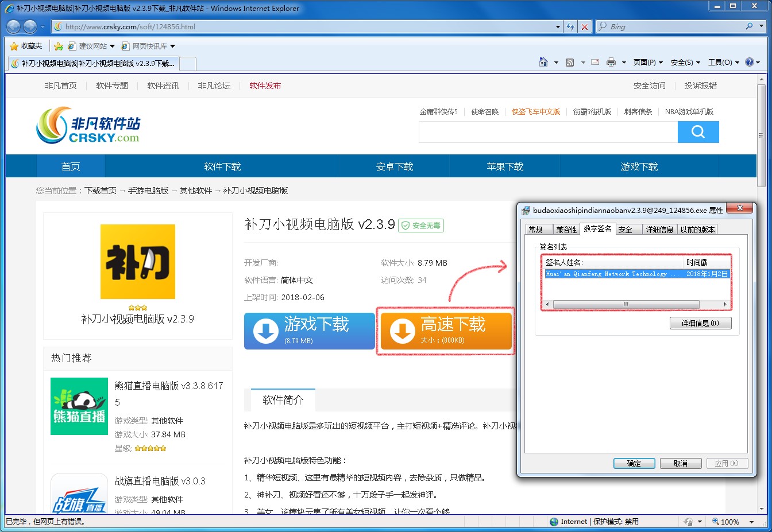Click inside the CRSKY search input box

click(x=546, y=132)
